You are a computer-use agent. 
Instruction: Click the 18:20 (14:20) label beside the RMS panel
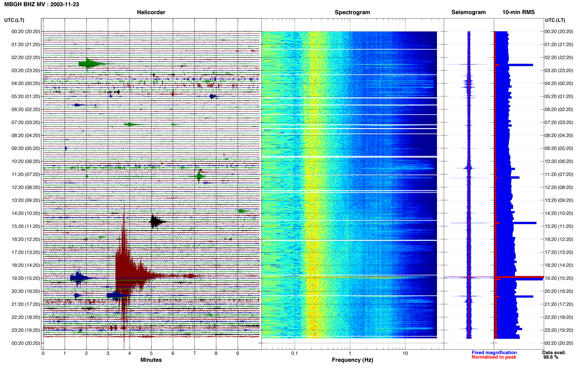click(559, 265)
